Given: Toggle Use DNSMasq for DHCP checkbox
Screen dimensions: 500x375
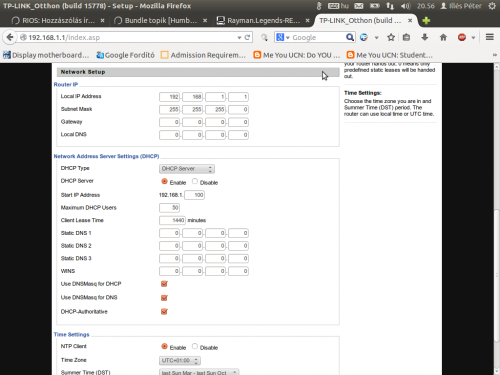Looking at the screenshot, I should coord(164,284).
